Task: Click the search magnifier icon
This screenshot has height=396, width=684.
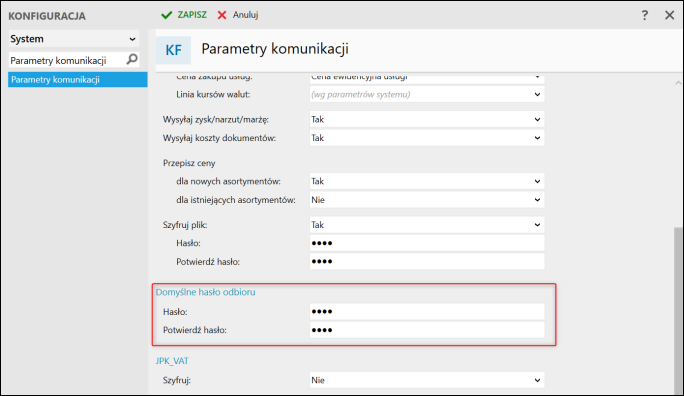Action: pos(132,59)
